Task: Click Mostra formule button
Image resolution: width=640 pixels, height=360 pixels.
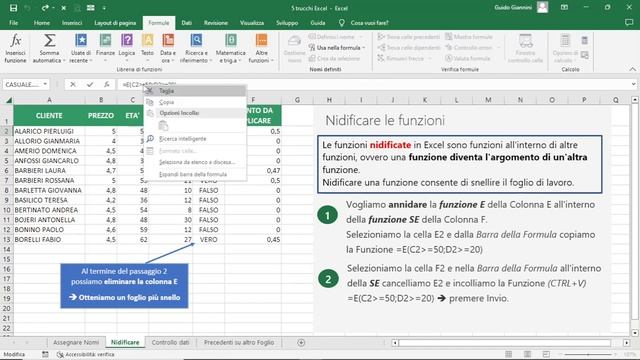Action: [x=469, y=37]
